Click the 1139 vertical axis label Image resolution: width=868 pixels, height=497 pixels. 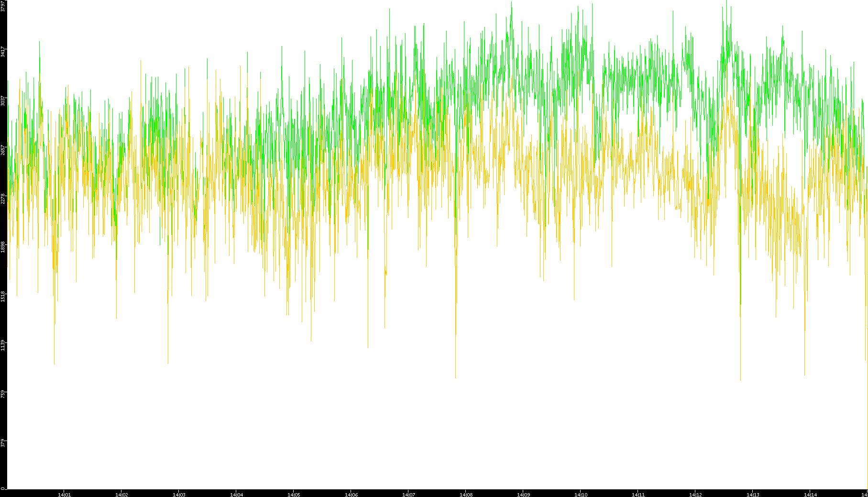coord(3,344)
